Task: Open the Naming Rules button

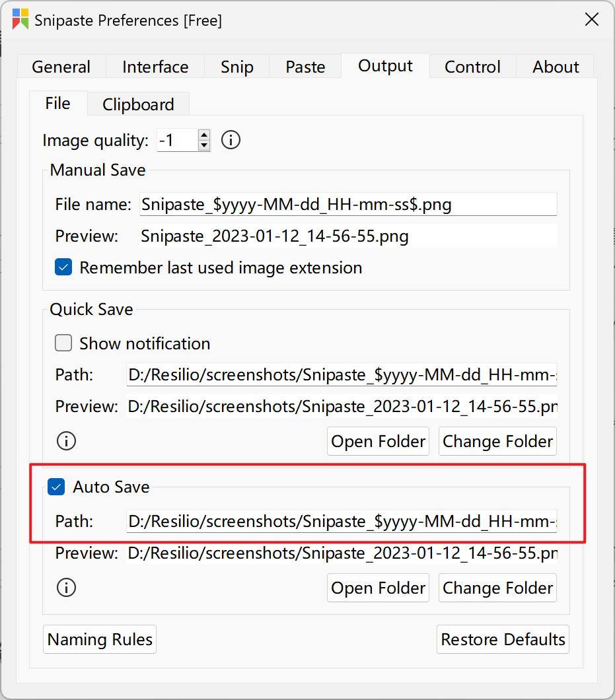Action: tap(100, 639)
